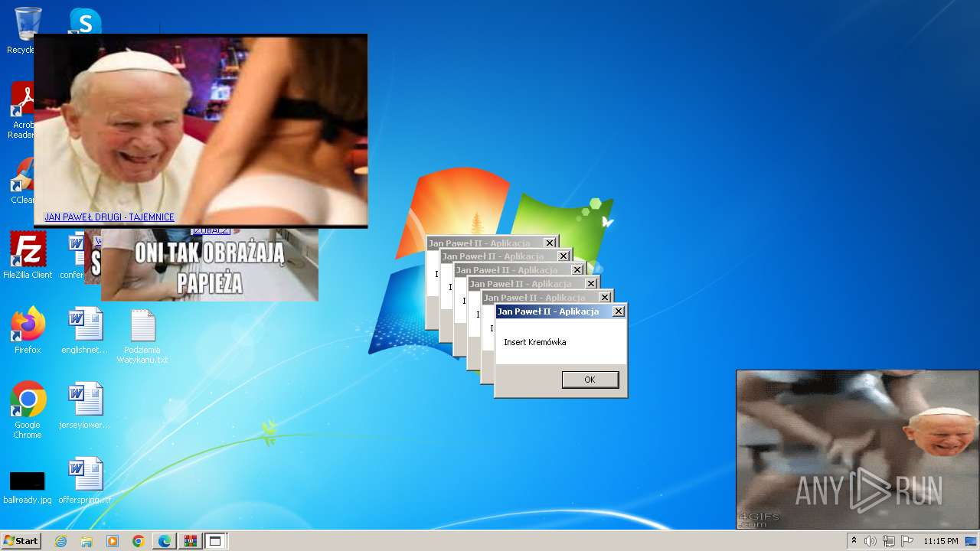The width and height of the screenshot is (980, 551).
Task: Open Chrome from the taskbar
Action: [139, 541]
